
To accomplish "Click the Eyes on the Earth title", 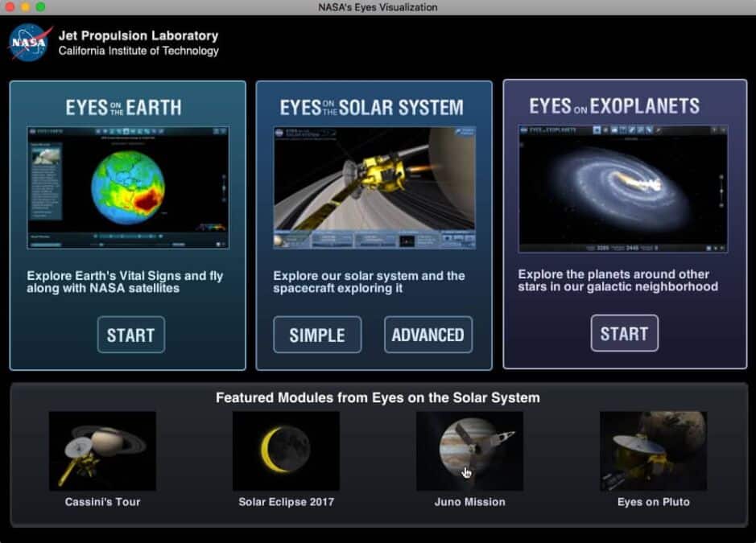I will pos(123,108).
